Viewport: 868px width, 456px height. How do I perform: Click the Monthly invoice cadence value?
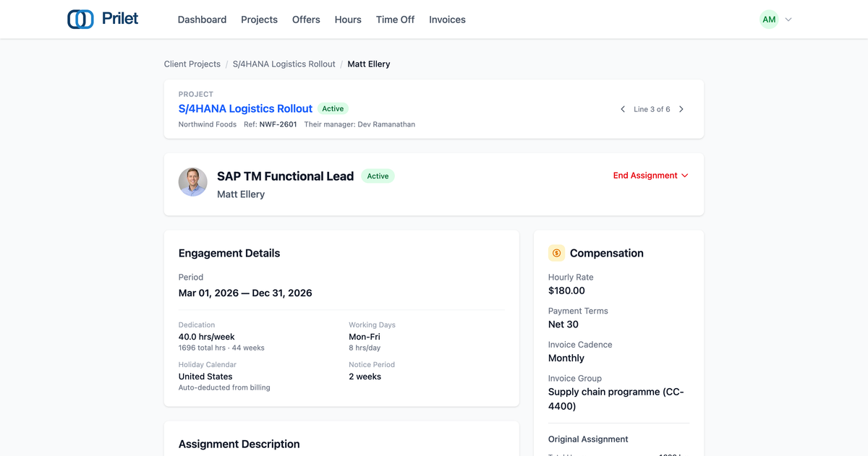(566, 358)
